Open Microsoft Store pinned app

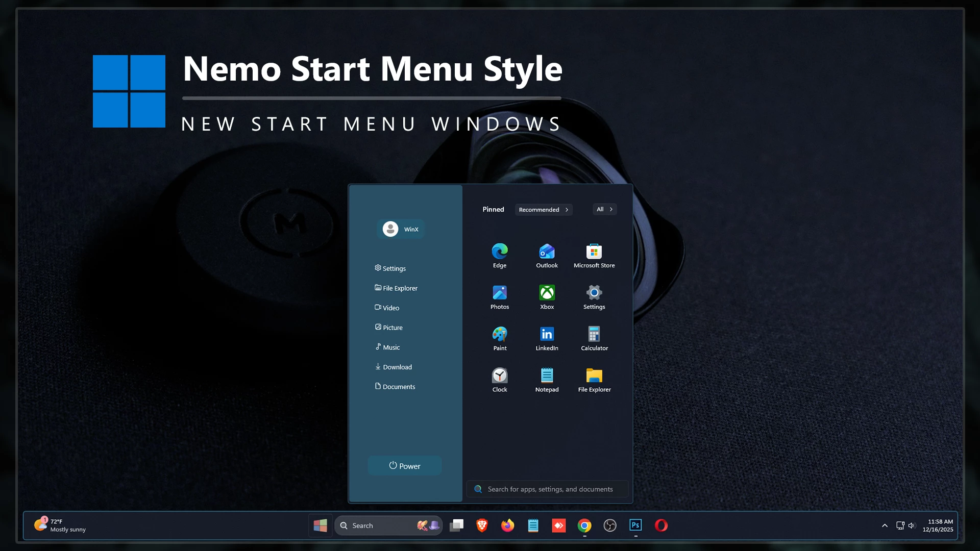coord(594,256)
